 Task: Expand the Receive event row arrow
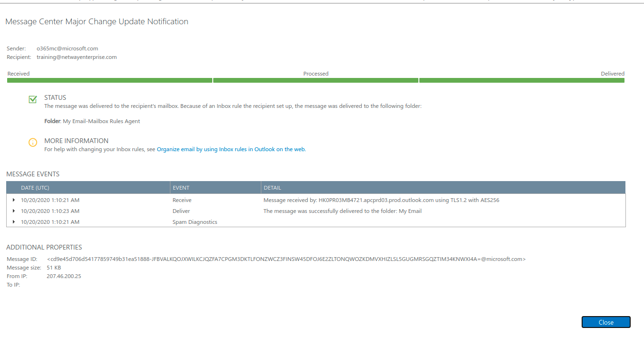[x=14, y=200]
